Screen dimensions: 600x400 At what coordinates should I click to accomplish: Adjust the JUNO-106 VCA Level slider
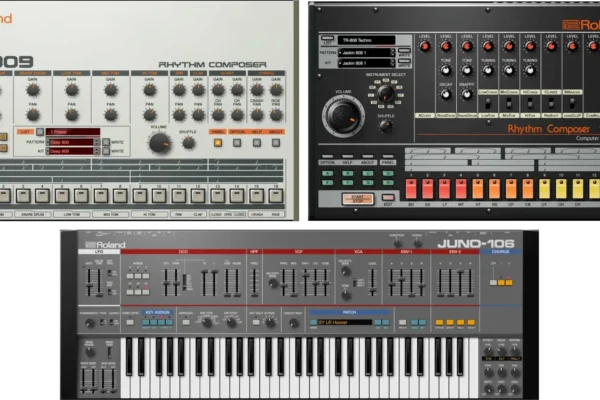tap(372, 282)
